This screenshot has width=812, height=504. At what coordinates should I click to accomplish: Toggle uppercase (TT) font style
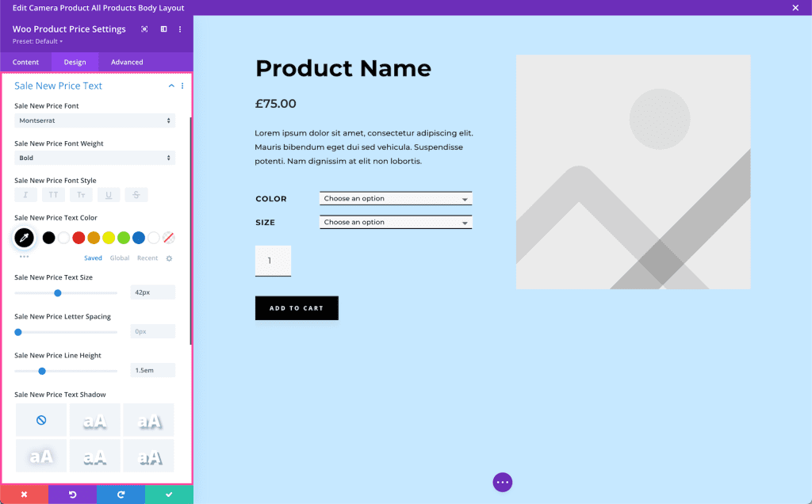tap(53, 194)
